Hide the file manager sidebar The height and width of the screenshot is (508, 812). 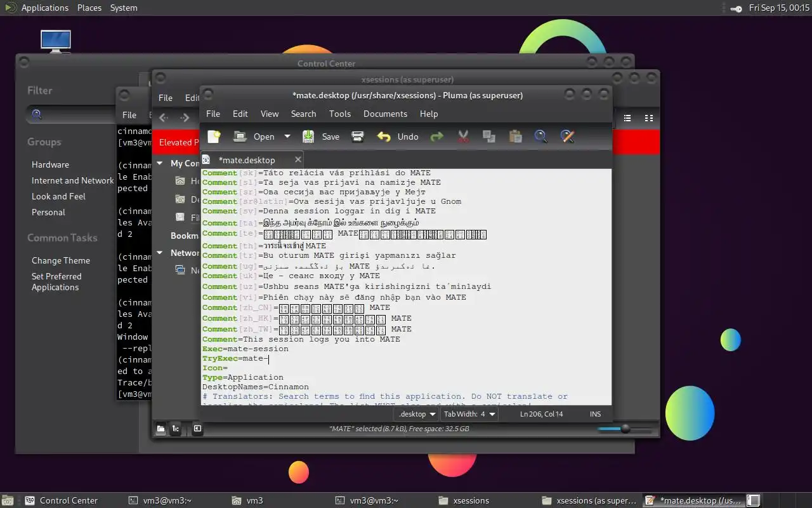(x=197, y=429)
